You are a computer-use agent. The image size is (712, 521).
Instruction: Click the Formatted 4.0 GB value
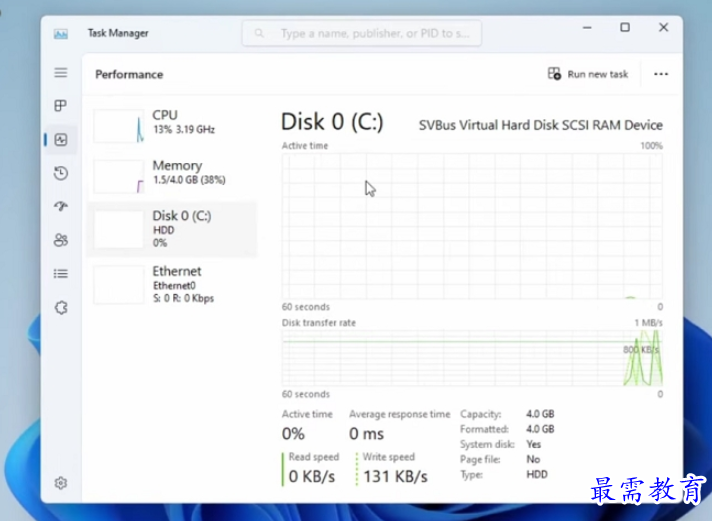[540, 429]
